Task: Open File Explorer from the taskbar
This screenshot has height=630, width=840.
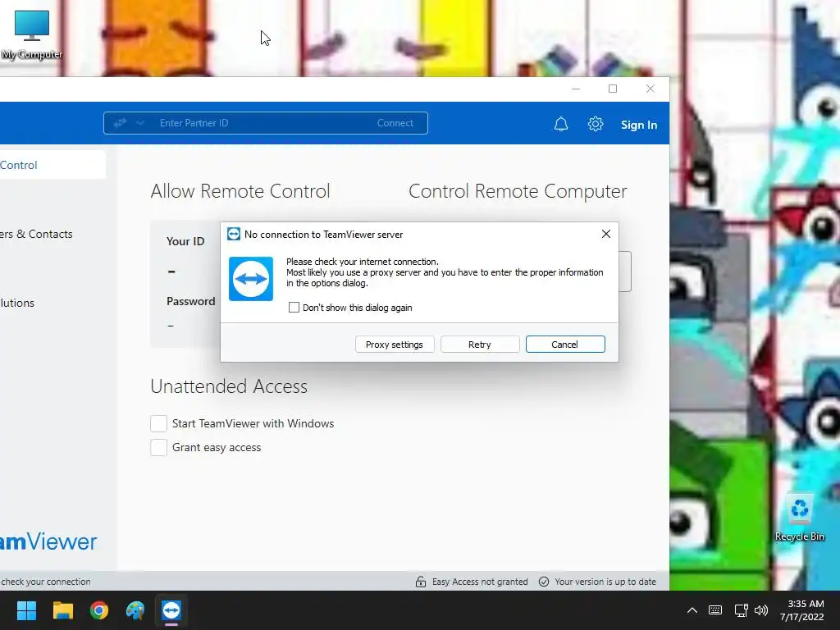Action: tap(62, 610)
